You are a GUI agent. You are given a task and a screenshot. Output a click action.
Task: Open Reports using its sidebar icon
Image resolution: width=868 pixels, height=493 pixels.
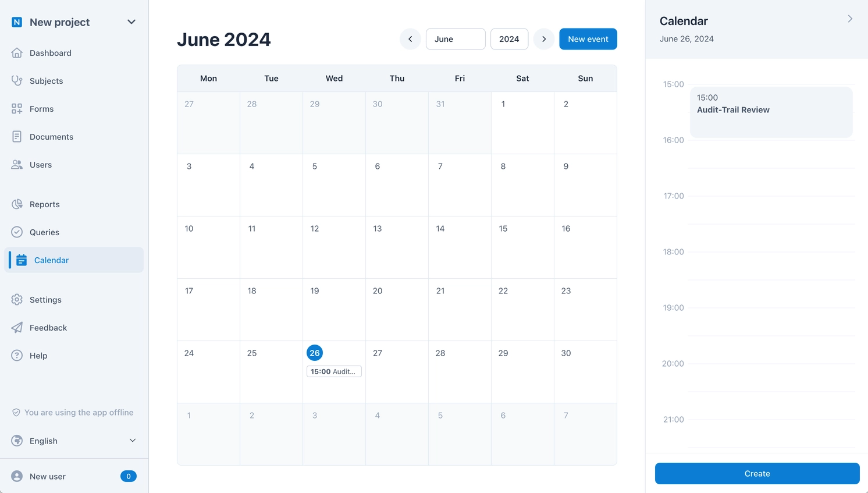click(17, 204)
